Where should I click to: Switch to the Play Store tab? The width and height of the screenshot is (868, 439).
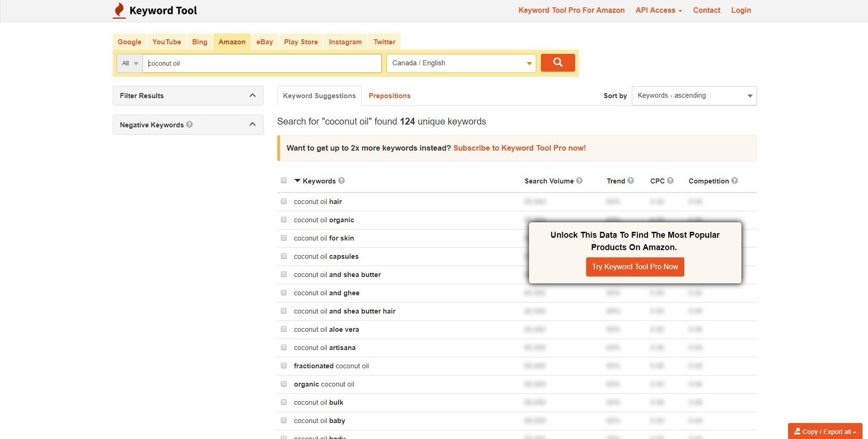click(301, 42)
